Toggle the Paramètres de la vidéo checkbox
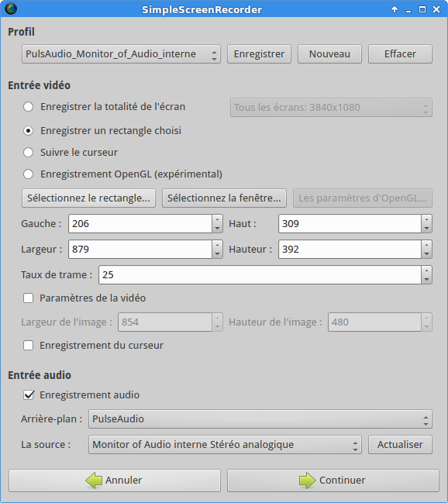Screen dimensions: 448x503 tap(28, 298)
